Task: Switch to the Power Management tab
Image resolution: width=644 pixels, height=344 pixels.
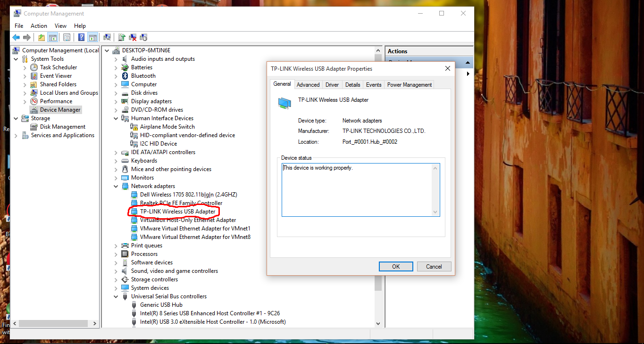Action: coord(410,85)
